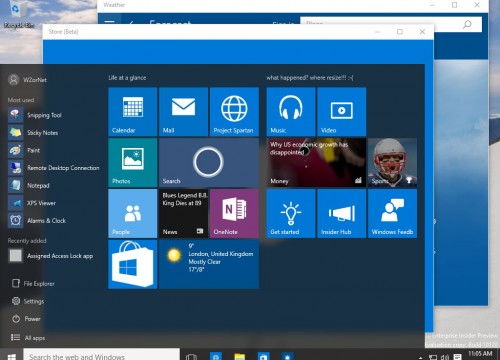Image resolution: width=500 pixels, height=360 pixels.
Task: Open the Weather window hamburger menu
Action: [109, 23]
